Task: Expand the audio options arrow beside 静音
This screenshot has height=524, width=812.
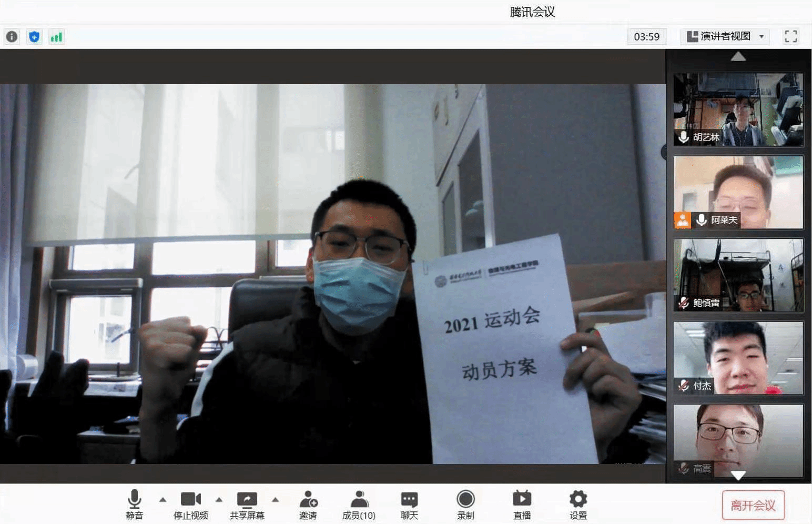Action: (x=163, y=500)
